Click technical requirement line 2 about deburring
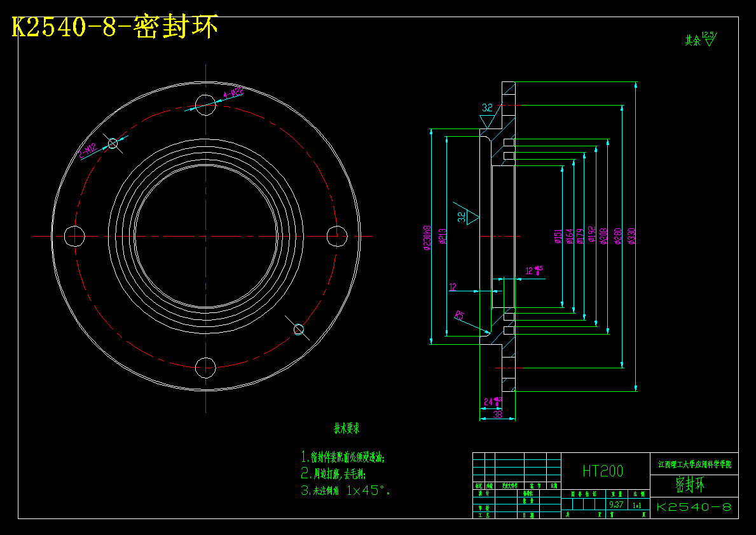Screen dimensions: 756x535 click(334, 474)
